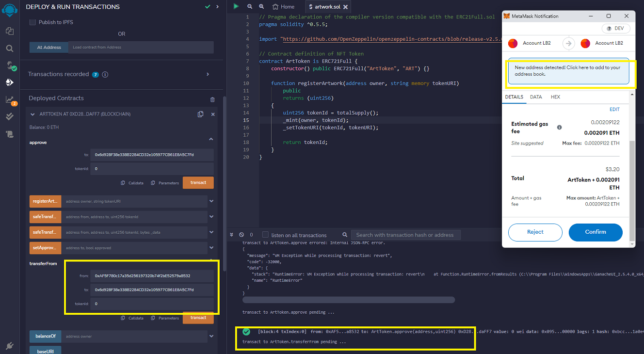Switch to the Home editor tab
644x354 pixels.
click(x=283, y=7)
